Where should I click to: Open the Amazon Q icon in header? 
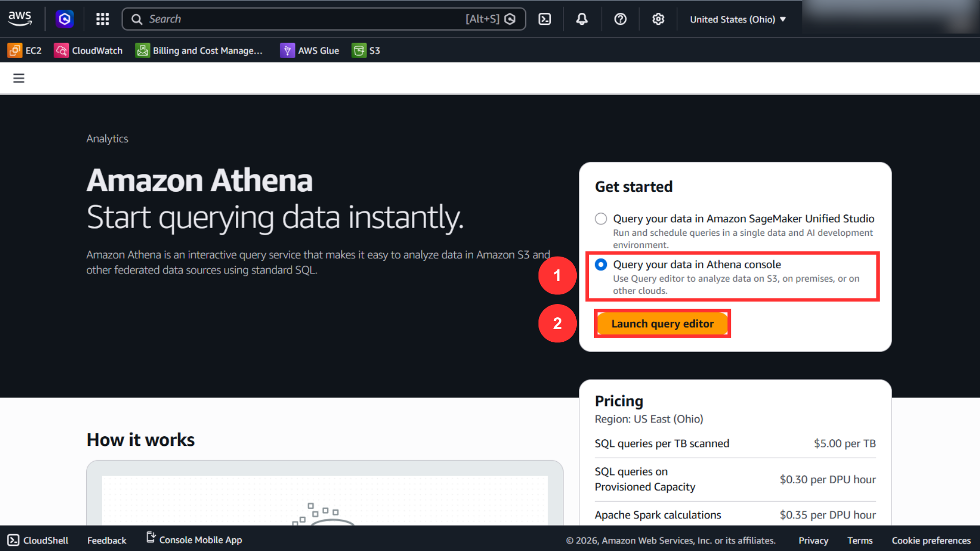[65, 19]
